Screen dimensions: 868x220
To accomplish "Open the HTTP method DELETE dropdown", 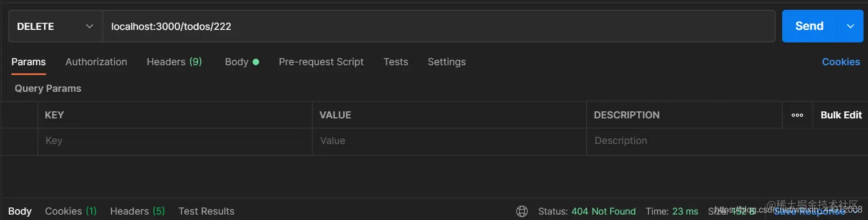I will point(56,26).
